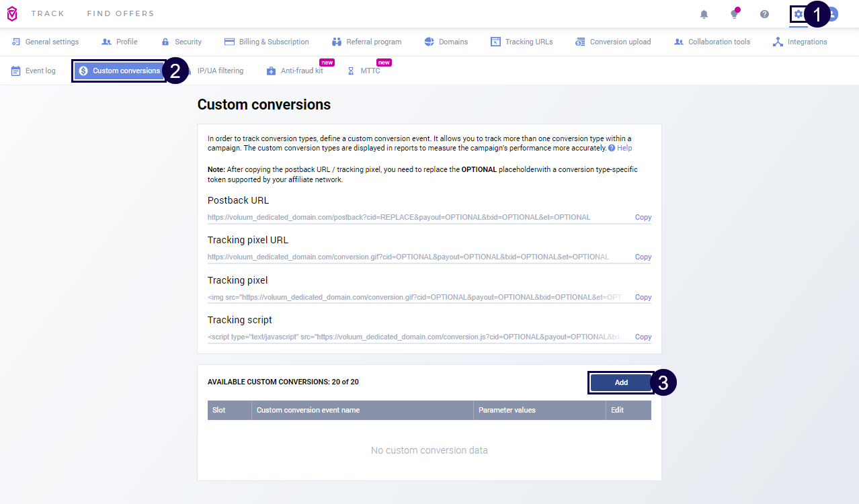859x504 pixels.
Task: Copy the Postback URL
Action: (x=643, y=218)
